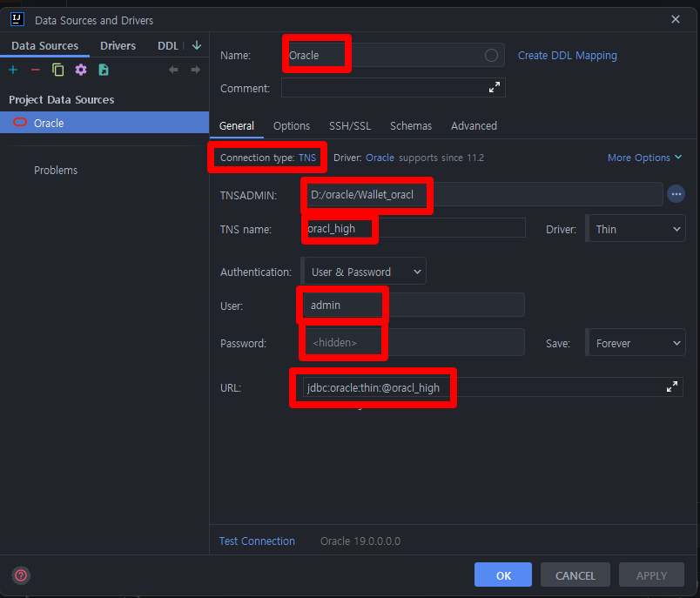Viewport: 700px width, 598px height.
Task: Click the Project Data Sources heading
Action: pyautogui.click(x=62, y=99)
